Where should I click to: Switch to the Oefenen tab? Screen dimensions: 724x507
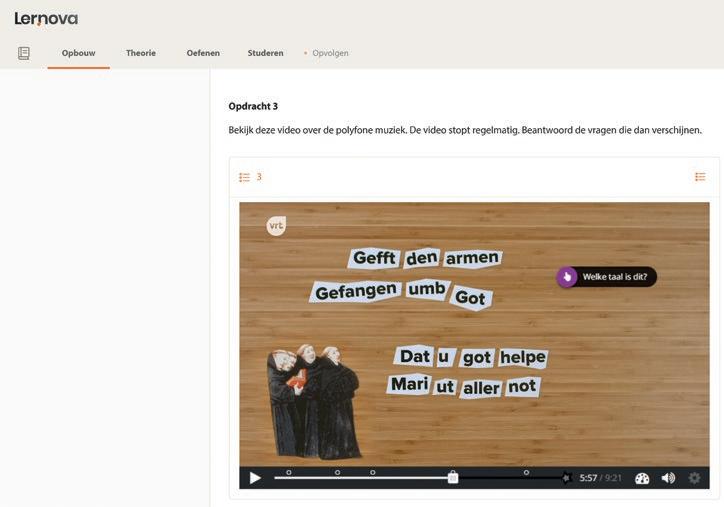[x=203, y=53]
